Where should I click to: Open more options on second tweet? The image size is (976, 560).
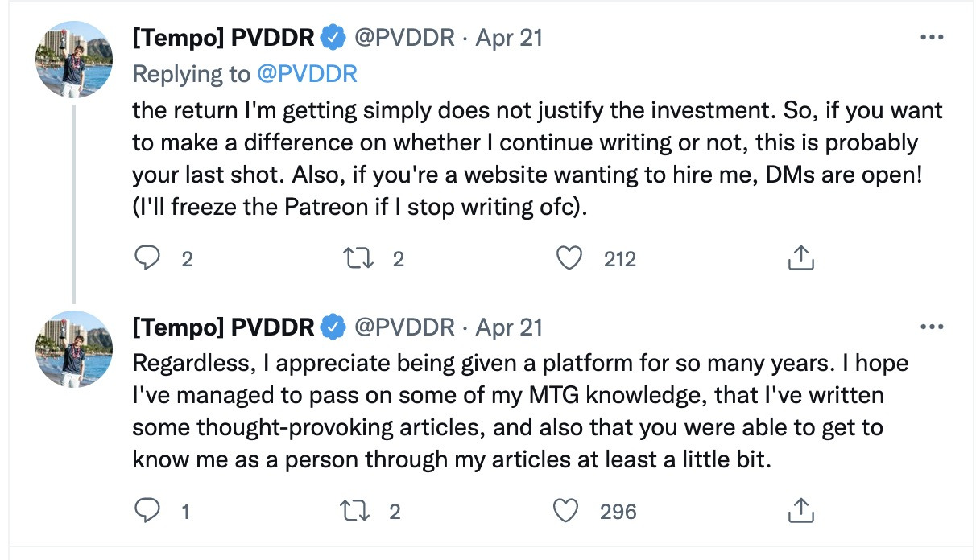(932, 327)
